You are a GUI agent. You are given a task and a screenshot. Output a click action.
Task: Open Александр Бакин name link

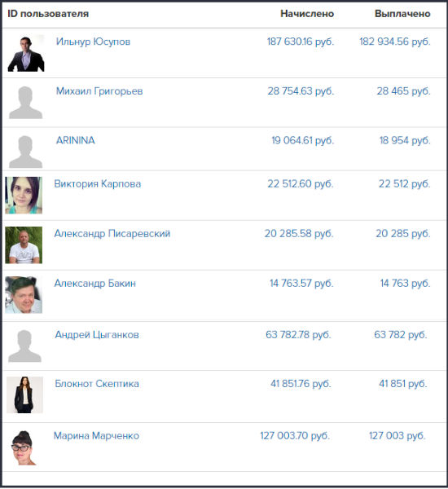[95, 284]
